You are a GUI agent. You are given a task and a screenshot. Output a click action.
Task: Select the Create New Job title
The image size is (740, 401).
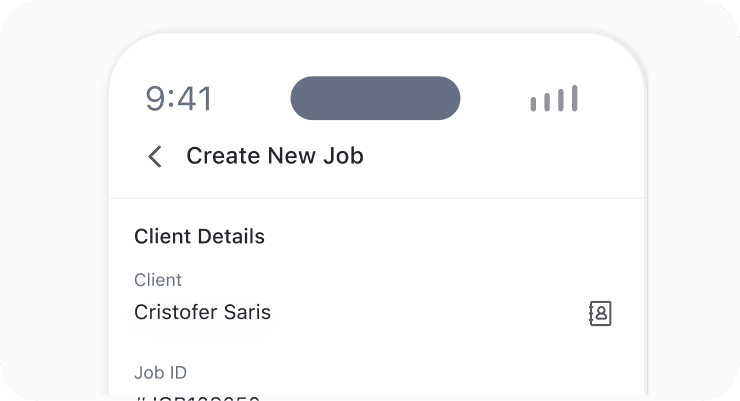(275, 156)
